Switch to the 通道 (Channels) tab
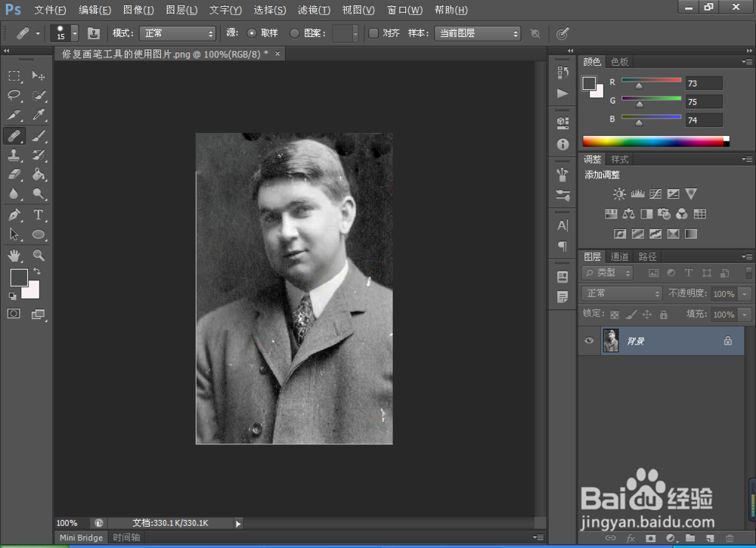Screen dimensions: 756x548 click(620, 256)
